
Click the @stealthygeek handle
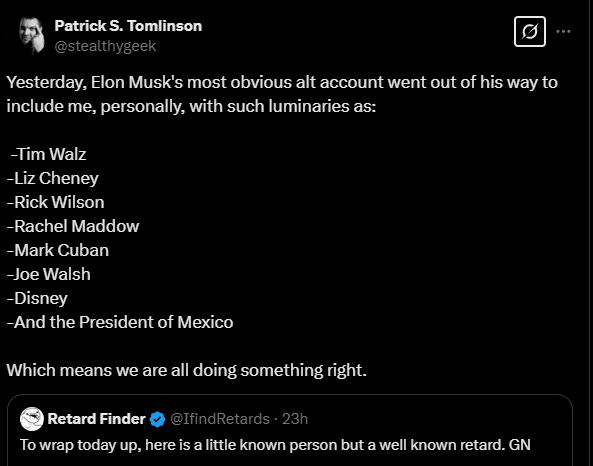(105, 46)
